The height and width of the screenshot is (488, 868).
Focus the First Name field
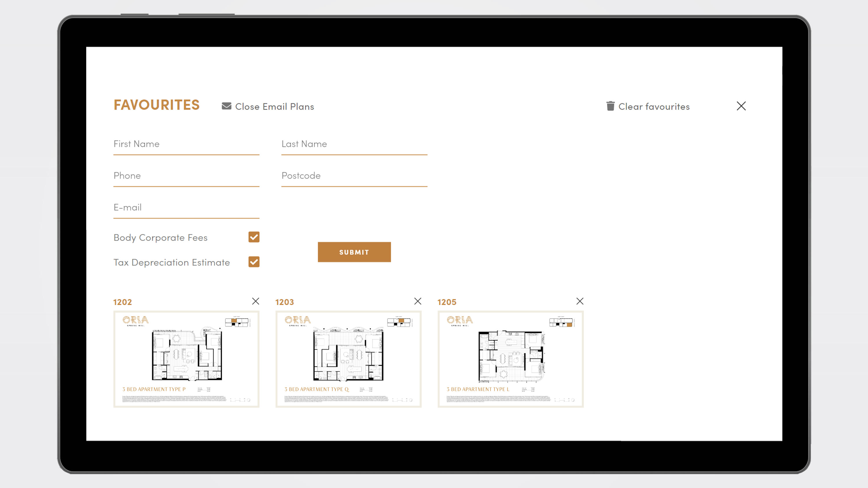(x=186, y=145)
